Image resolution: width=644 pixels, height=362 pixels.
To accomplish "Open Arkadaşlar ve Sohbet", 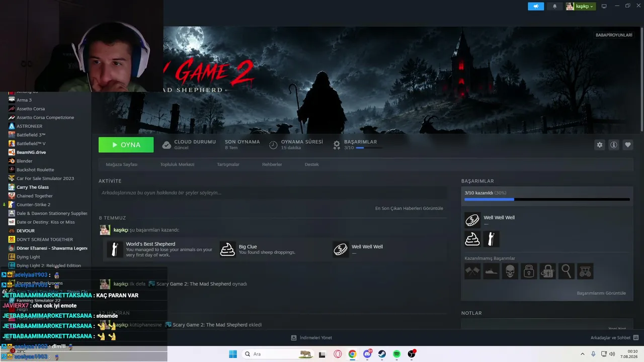I will coord(615,338).
